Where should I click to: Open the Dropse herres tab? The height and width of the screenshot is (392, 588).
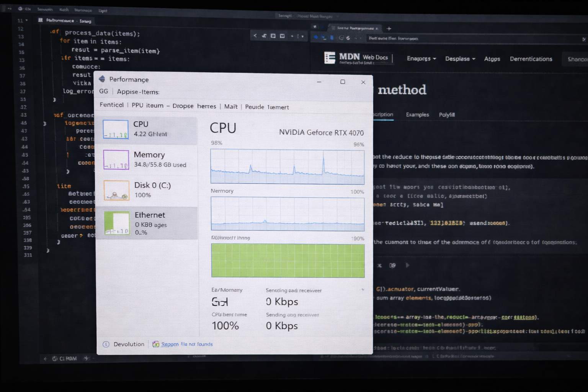pos(194,106)
